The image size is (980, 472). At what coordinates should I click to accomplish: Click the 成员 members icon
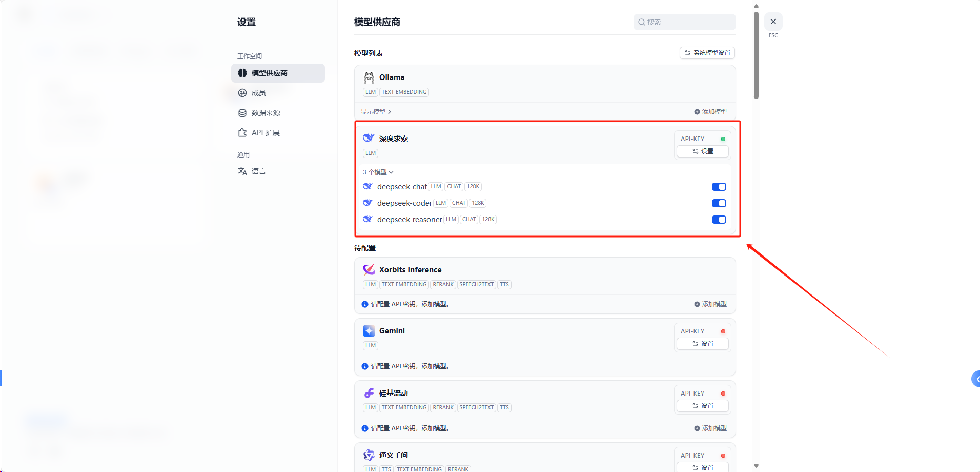click(x=242, y=93)
